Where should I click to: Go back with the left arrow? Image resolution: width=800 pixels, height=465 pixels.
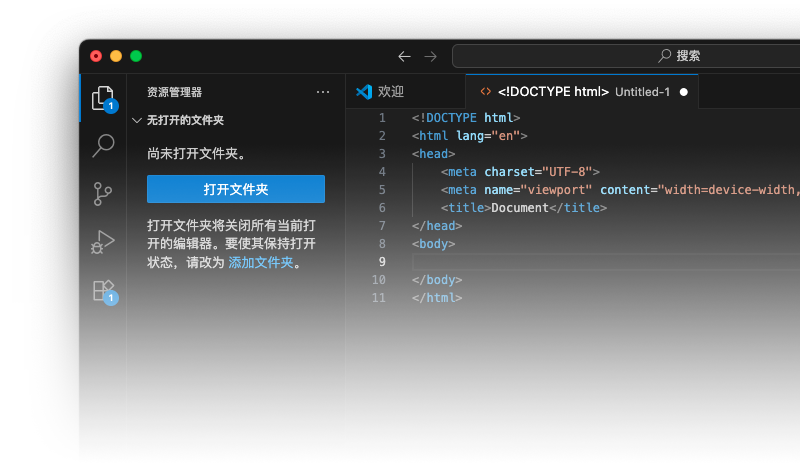(x=405, y=56)
